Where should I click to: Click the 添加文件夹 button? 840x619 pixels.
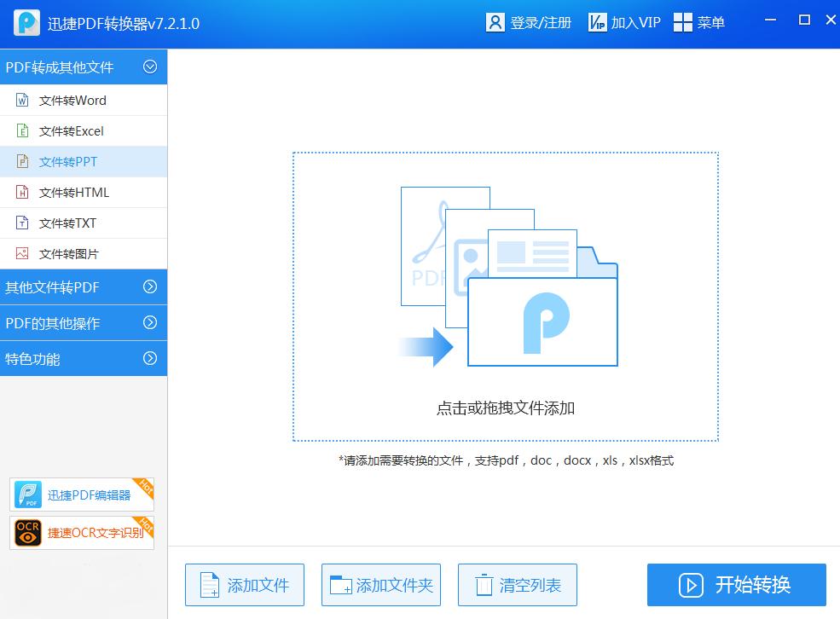[380, 585]
